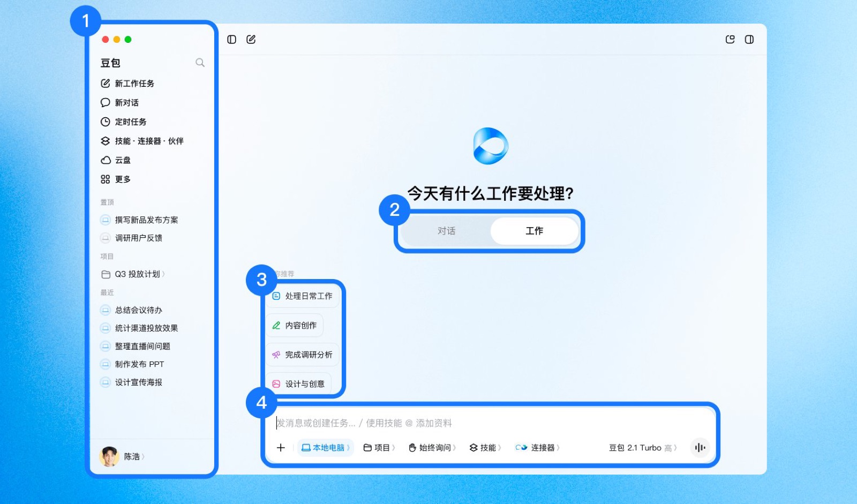Open pinned task 撰写新品发布方案
The width and height of the screenshot is (857, 504).
tap(139, 220)
